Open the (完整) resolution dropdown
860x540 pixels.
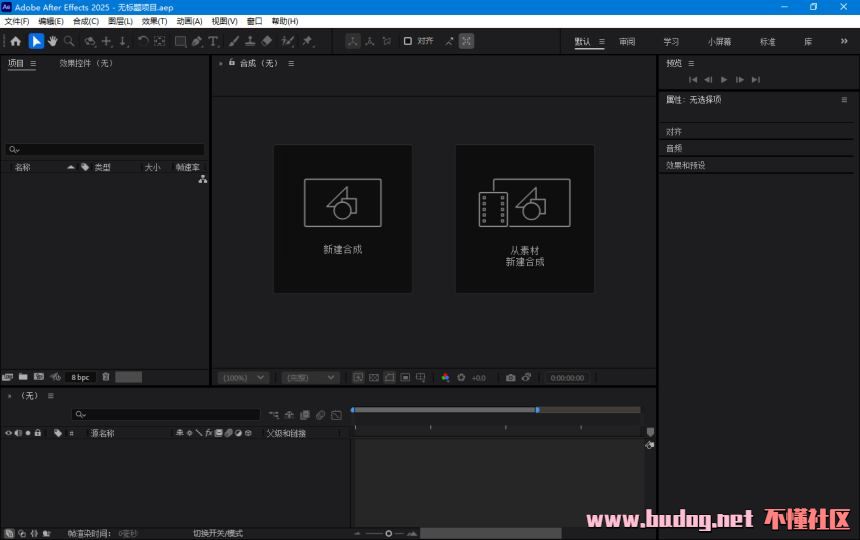310,378
